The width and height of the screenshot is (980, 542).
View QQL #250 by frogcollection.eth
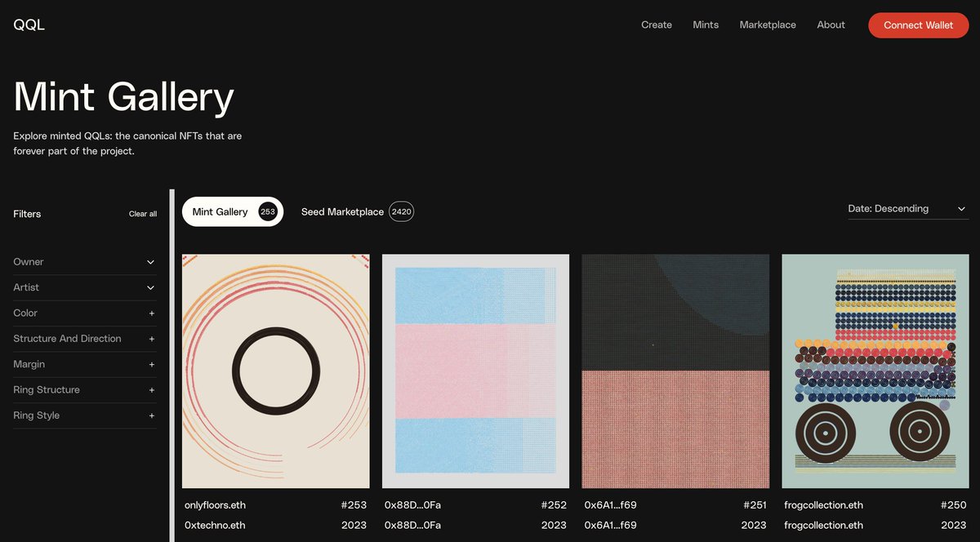pyautogui.click(x=875, y=370)
